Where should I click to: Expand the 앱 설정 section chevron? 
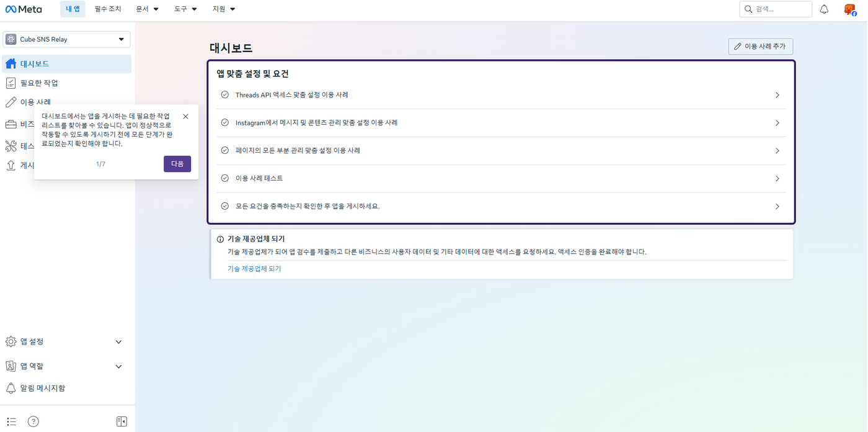[x=119, y=342]
